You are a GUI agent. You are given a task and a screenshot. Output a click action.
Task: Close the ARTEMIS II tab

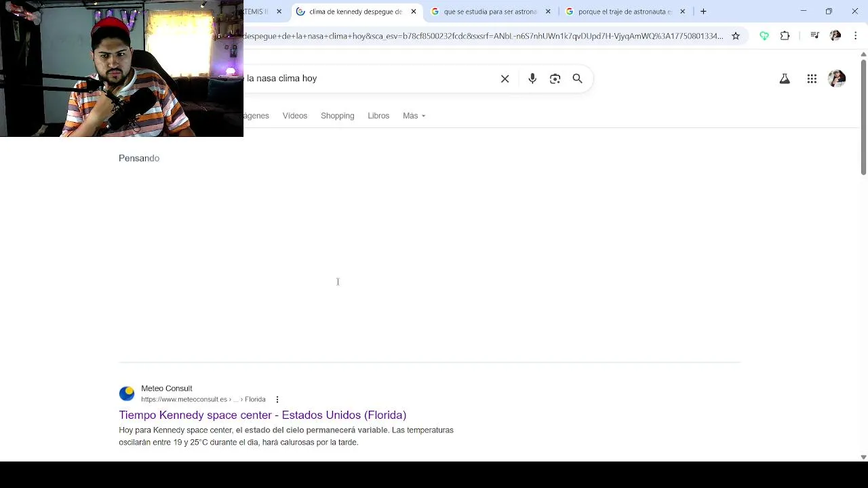click(x=279, y=12)
